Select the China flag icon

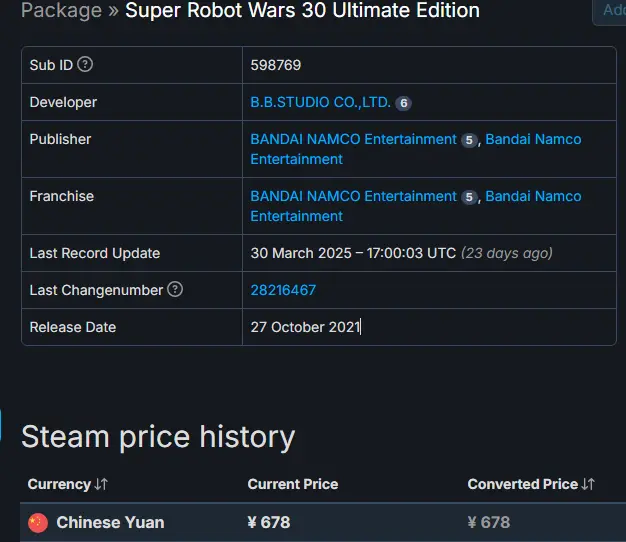tap(38, 522)
